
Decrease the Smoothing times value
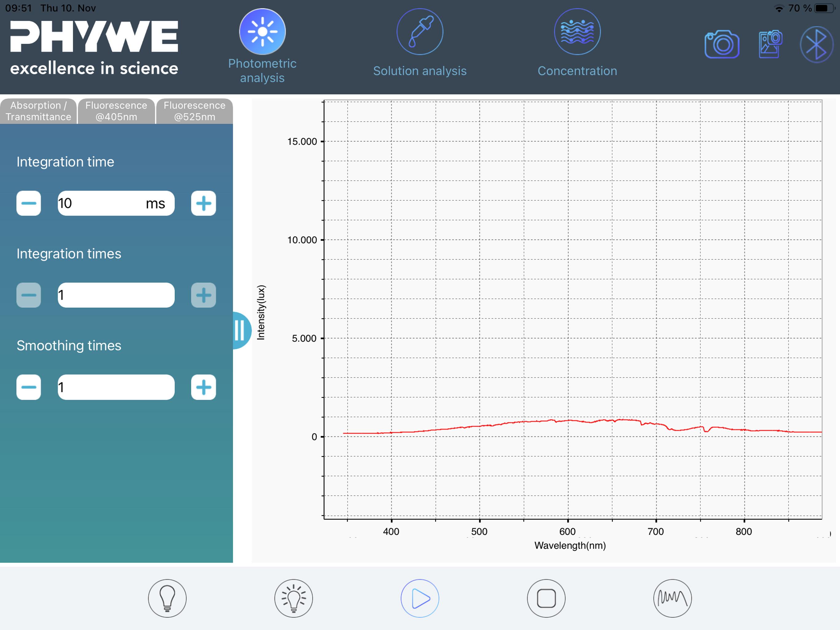[29, 387]
